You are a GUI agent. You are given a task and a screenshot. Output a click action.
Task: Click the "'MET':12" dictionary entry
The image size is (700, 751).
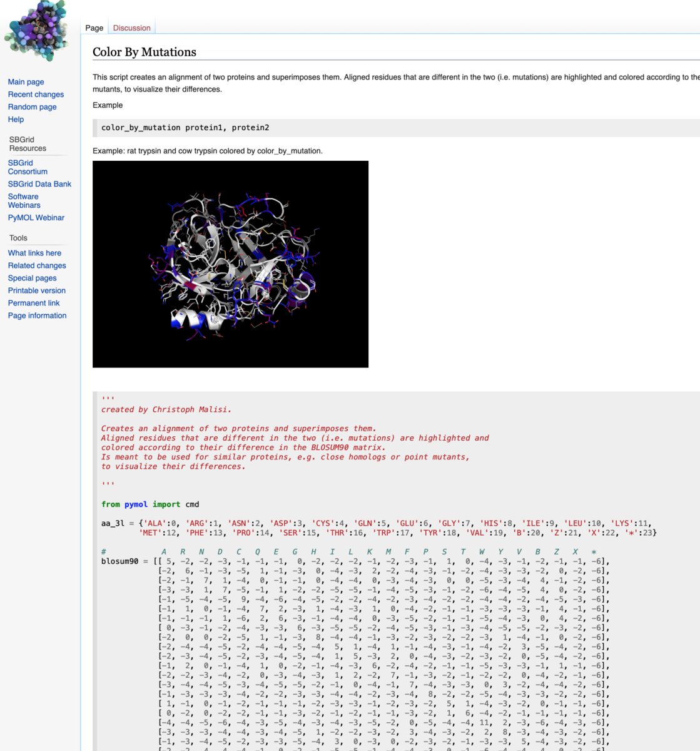158,533
